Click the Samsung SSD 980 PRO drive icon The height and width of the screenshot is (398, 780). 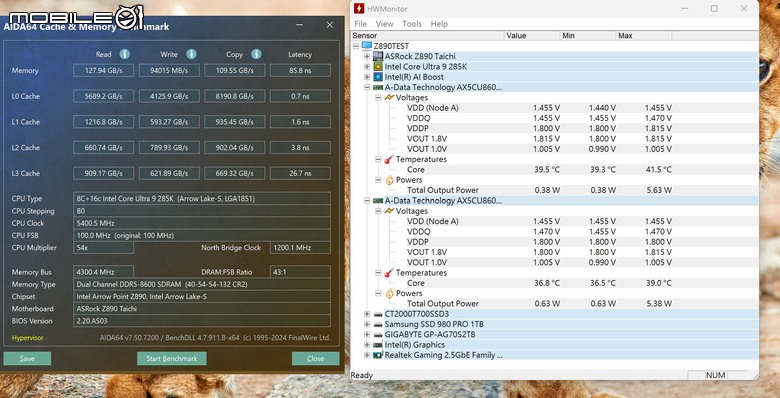tap(378, 324)
